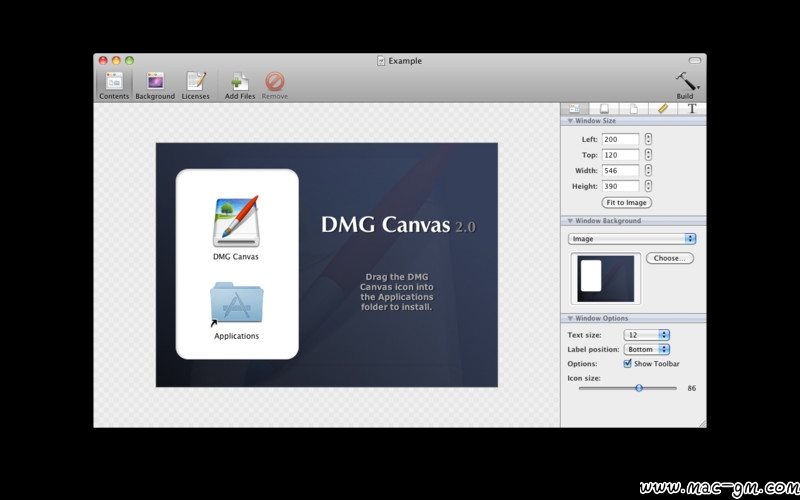
Task: Click the 'Drag the DMG Canvas icon' instruction text
Action: tap(397, 292)
